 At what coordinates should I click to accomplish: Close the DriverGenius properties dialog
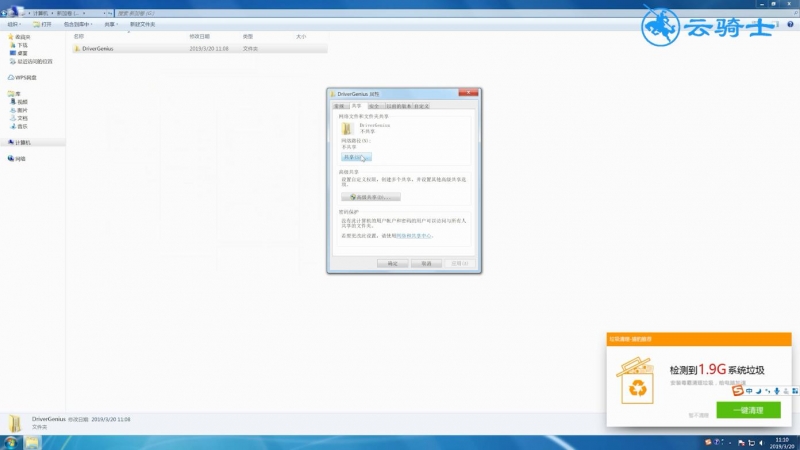pos(468,92)
